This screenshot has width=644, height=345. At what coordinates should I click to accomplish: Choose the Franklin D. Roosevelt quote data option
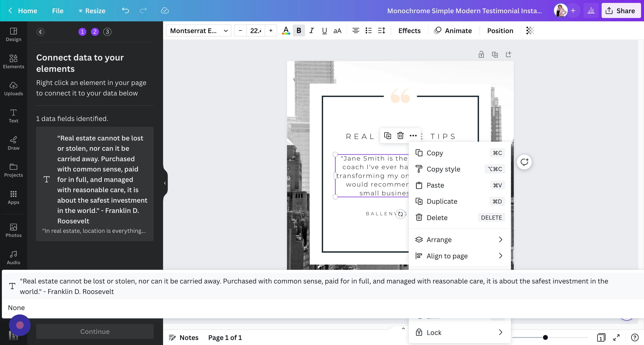tap(323, 286)
